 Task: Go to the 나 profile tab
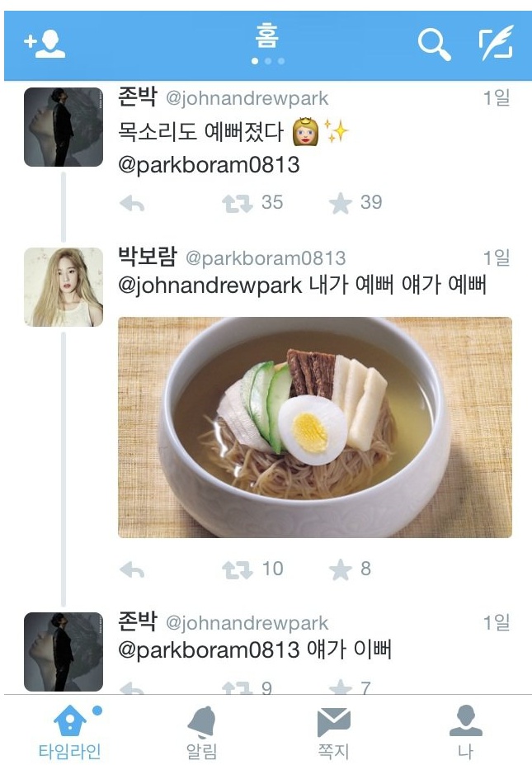coord(466,732)
